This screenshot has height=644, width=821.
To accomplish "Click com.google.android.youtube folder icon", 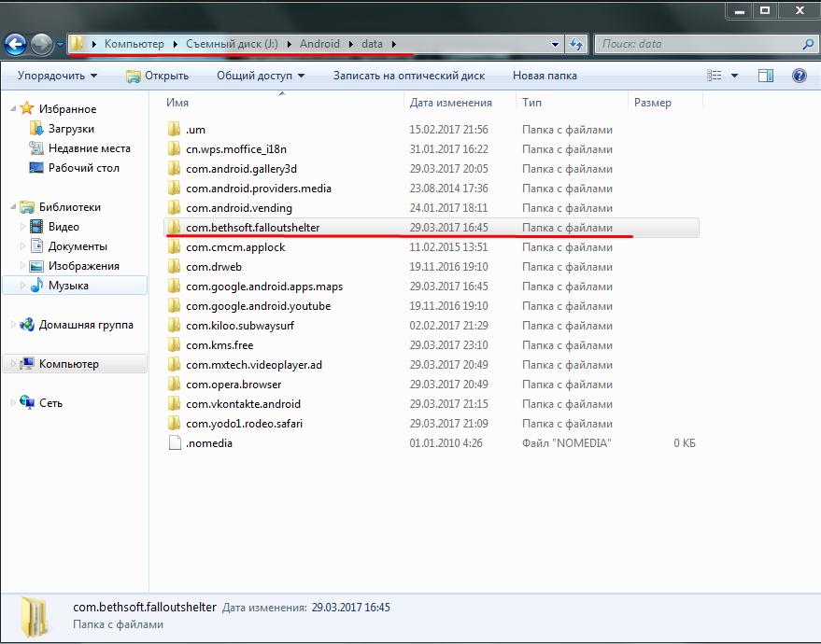I will point(175,306).
